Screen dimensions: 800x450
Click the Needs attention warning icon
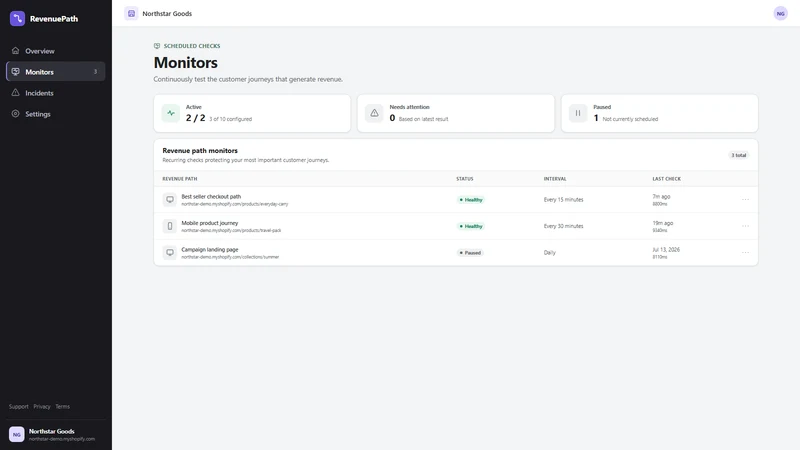374,113
